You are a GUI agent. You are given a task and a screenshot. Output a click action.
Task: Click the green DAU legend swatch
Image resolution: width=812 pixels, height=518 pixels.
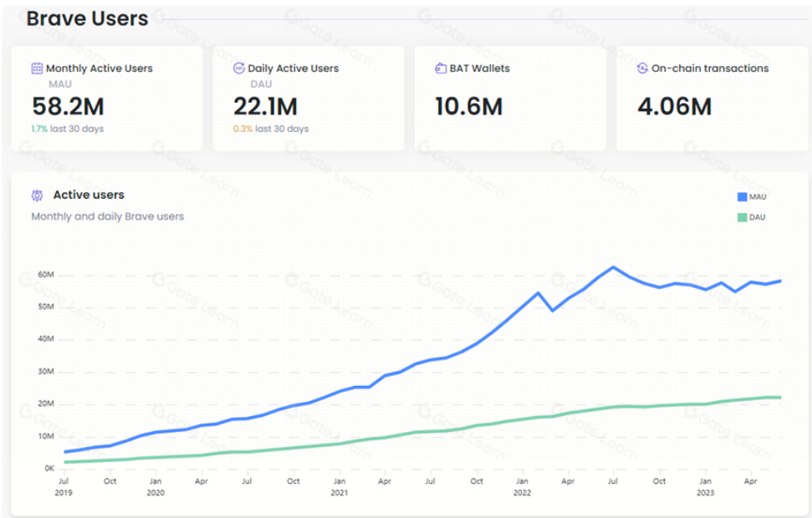741,217
